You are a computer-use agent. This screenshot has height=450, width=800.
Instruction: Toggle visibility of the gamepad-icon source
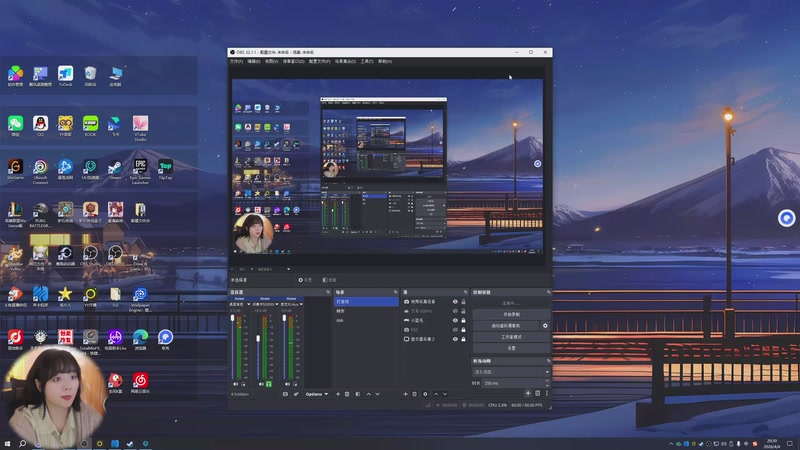click(455, 320)
